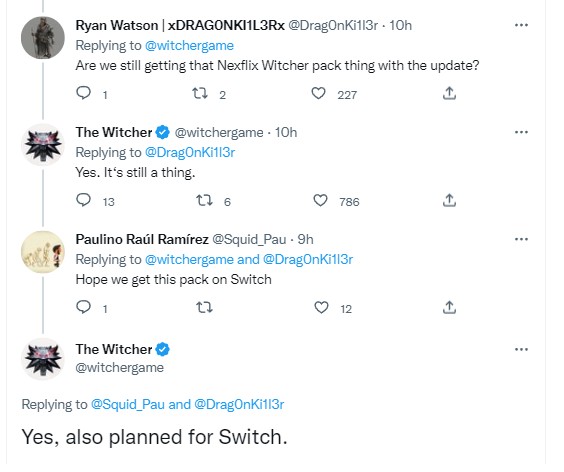This screenshot has height=472, width=564.
Task: Open more options on Paulino's tweet
Action: (521, 239)
